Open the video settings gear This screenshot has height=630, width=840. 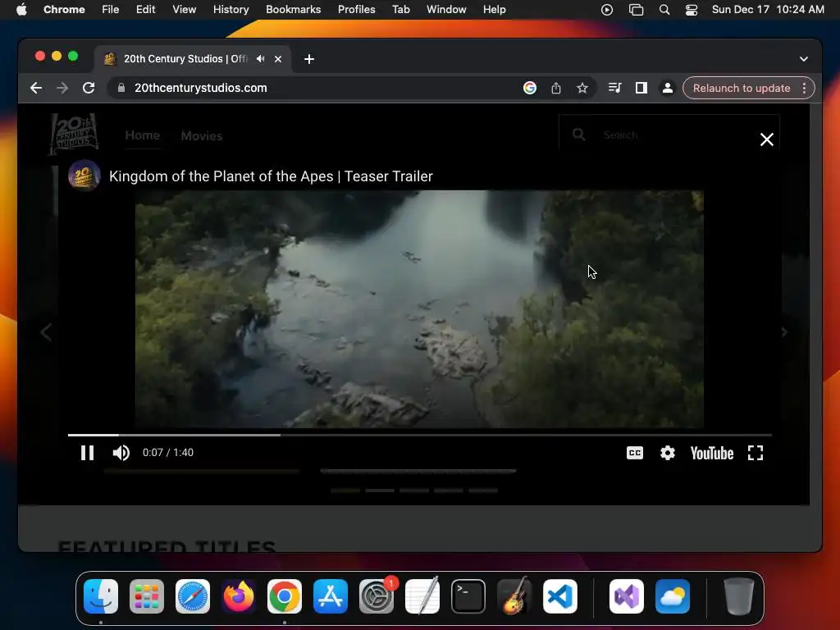click(668, 453)
